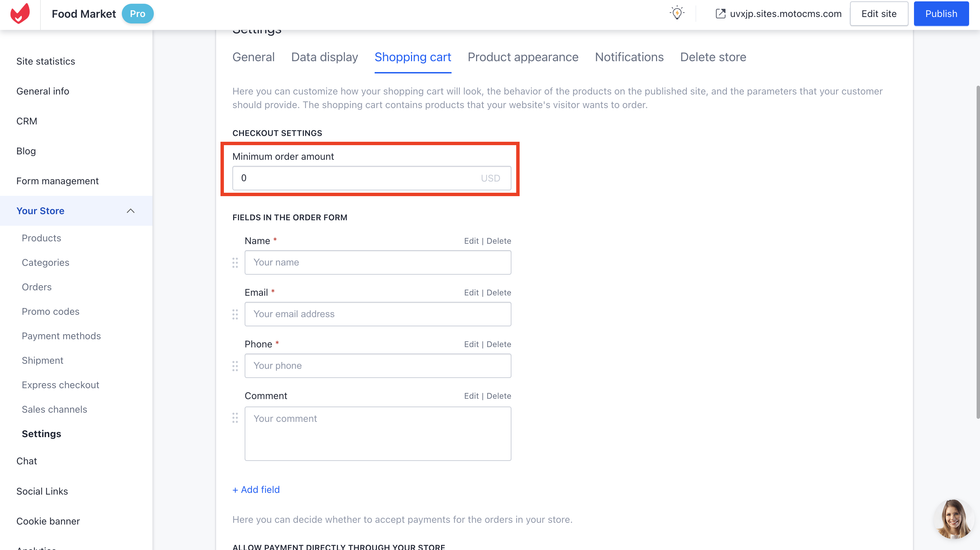Click the drag handle beside Email field
Screen dimensions: 980x550
pyautogui.click(x=235, y=314)
